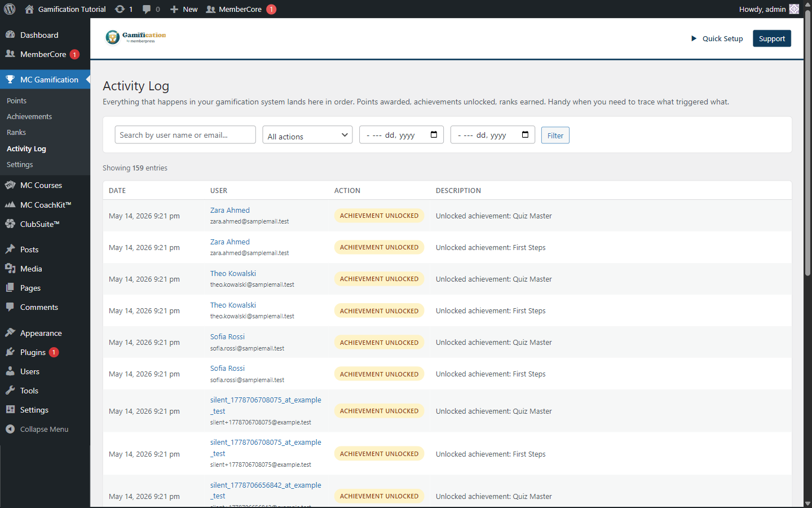
Task: Open Zara Ahmed link in Quiz Master row
Action: [x=230, y=210]
